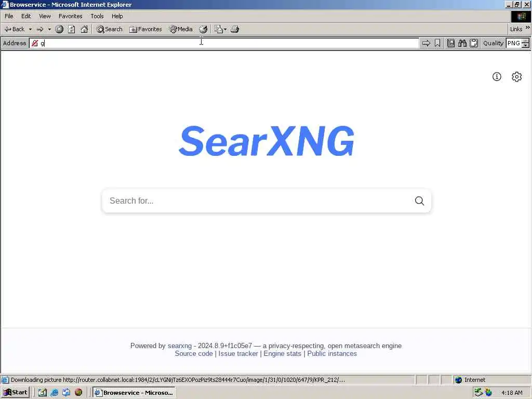Expand the Links toolbar chevron
The height and width of the screenshot is (399, 532).
pos(528,28)
